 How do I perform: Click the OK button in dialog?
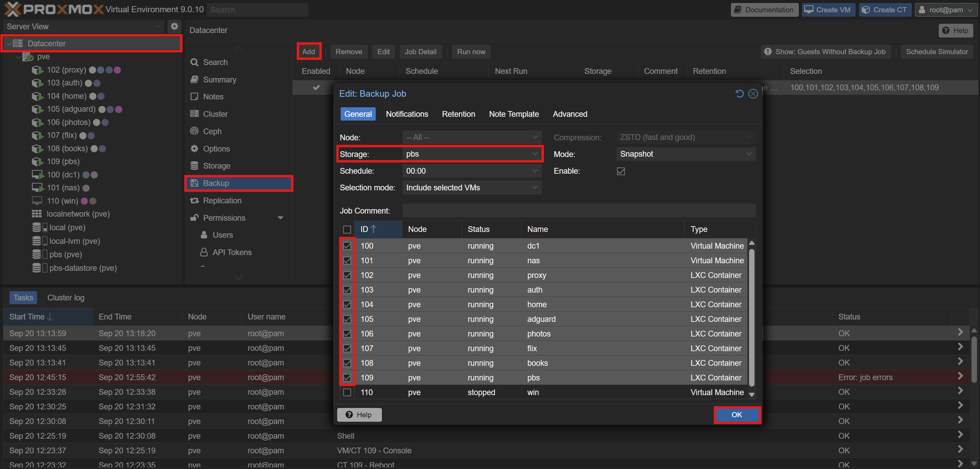pyautogui.click(x=736, y=415)
